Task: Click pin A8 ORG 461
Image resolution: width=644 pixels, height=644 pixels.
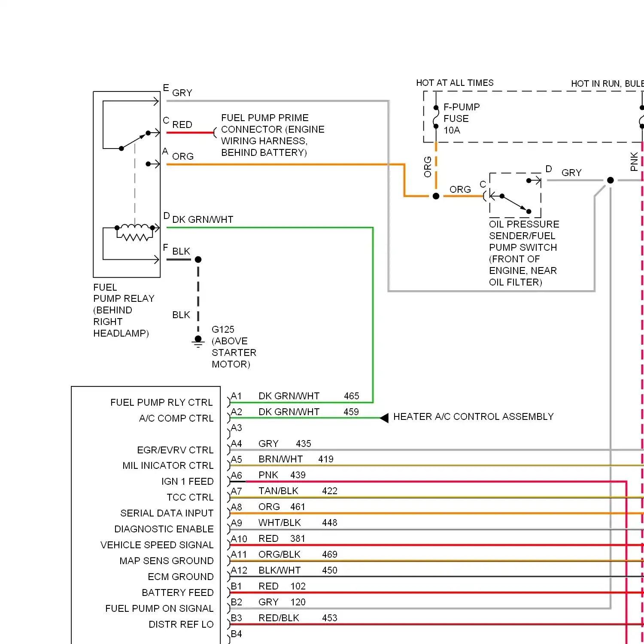Action: tap(268, 507)
